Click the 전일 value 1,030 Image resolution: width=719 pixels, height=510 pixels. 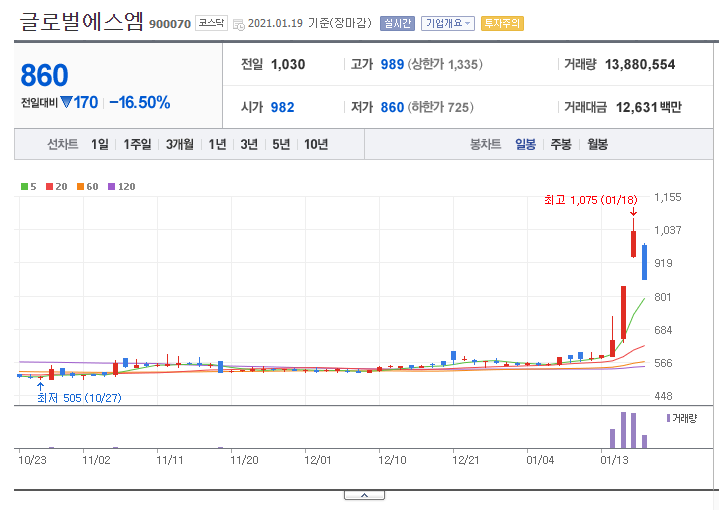point(288,65)
